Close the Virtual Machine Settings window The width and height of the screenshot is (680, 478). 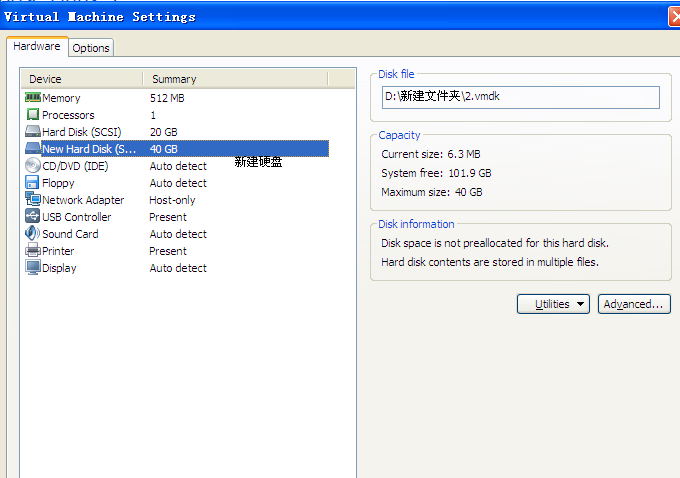[674, 17]
